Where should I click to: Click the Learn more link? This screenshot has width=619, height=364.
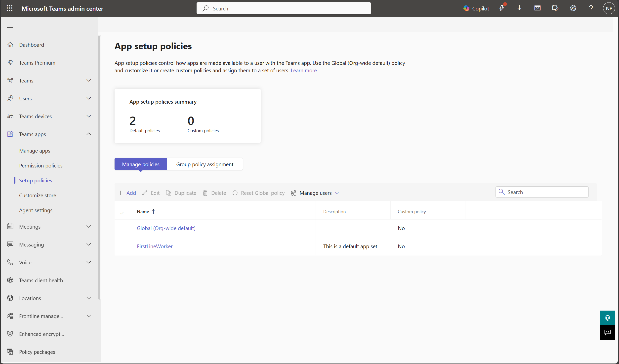tap(303, 71)
